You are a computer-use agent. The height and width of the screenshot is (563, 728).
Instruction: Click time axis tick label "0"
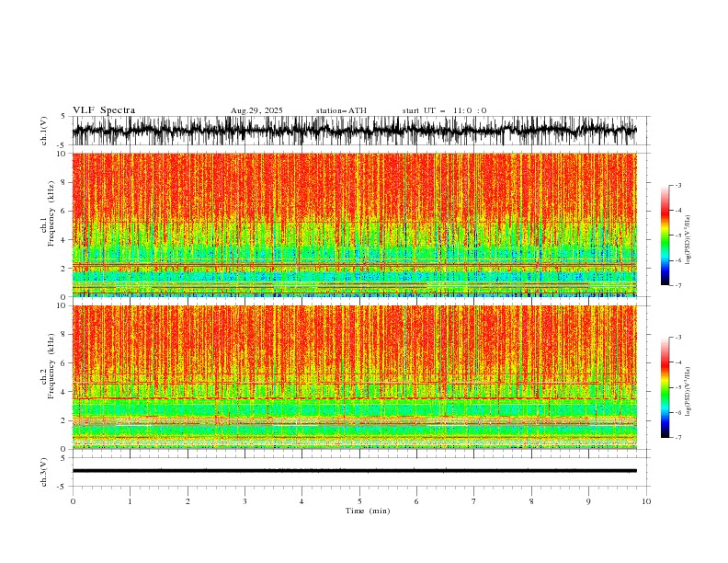click(73, 501)
